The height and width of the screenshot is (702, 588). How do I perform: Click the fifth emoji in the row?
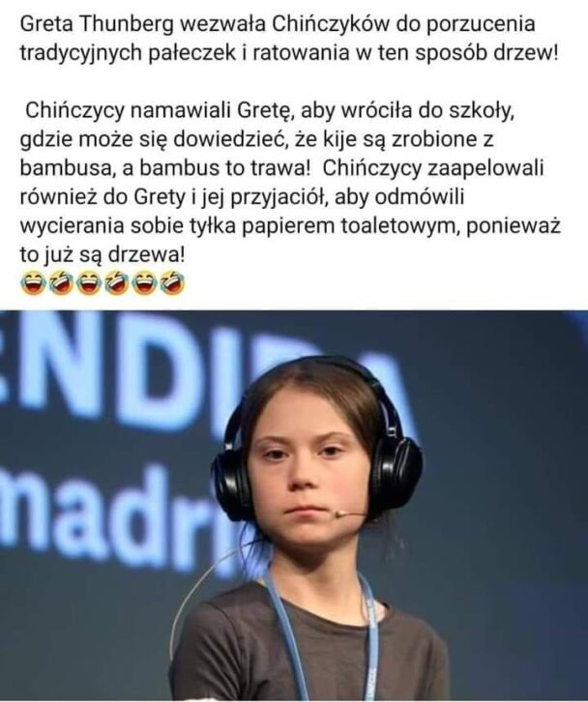[x=145, y=282]
